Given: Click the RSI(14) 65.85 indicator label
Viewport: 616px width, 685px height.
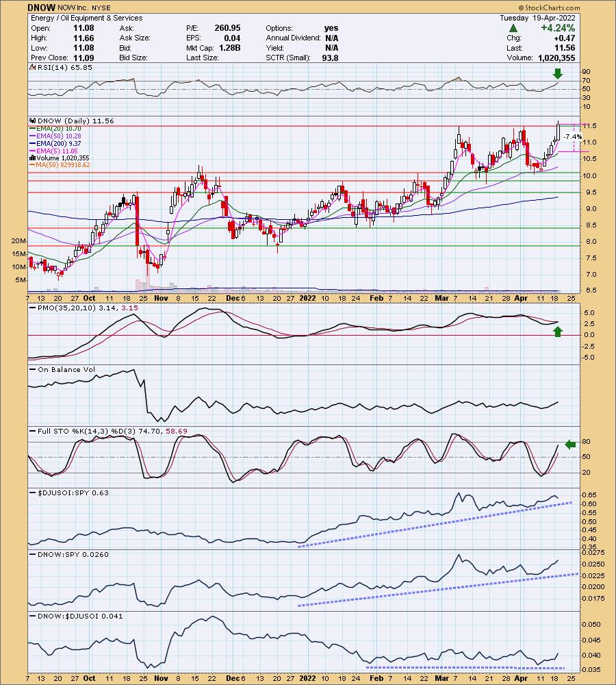Looking at the screenshot, I should pos(64,68).
